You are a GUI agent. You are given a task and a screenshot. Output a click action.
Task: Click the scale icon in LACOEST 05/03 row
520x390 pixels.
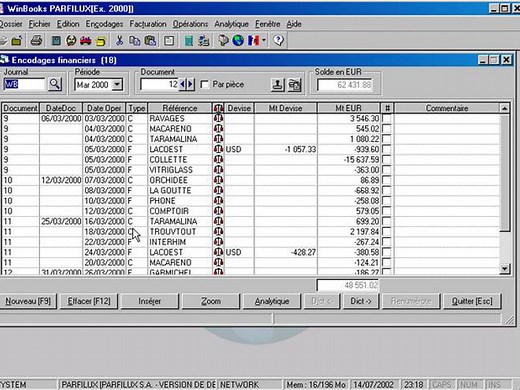coord(218,149)
